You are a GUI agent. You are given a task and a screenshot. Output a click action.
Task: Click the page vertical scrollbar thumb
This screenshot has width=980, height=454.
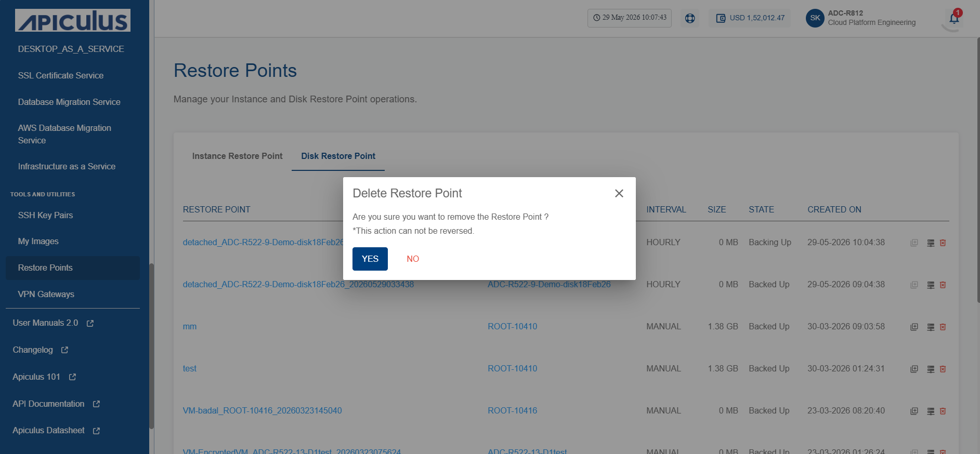(978, 170)
